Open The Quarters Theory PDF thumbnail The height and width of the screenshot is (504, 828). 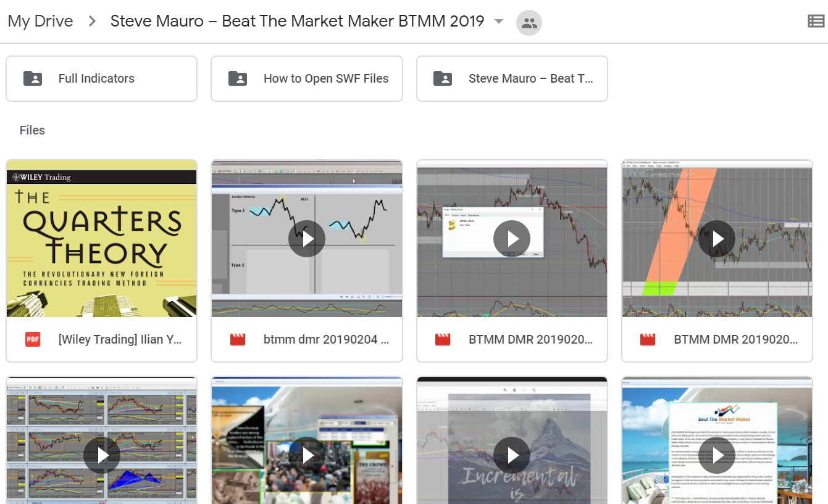[101, 239]
